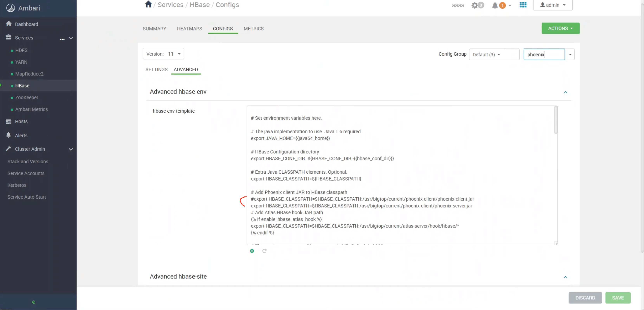Open Service Auto Start page
This screenshot has height=310, width=644.
27,197
